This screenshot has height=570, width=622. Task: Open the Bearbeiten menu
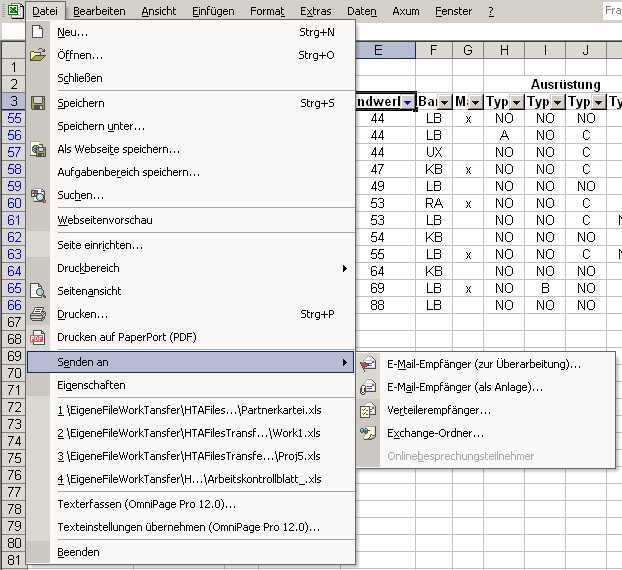point(99,11)
